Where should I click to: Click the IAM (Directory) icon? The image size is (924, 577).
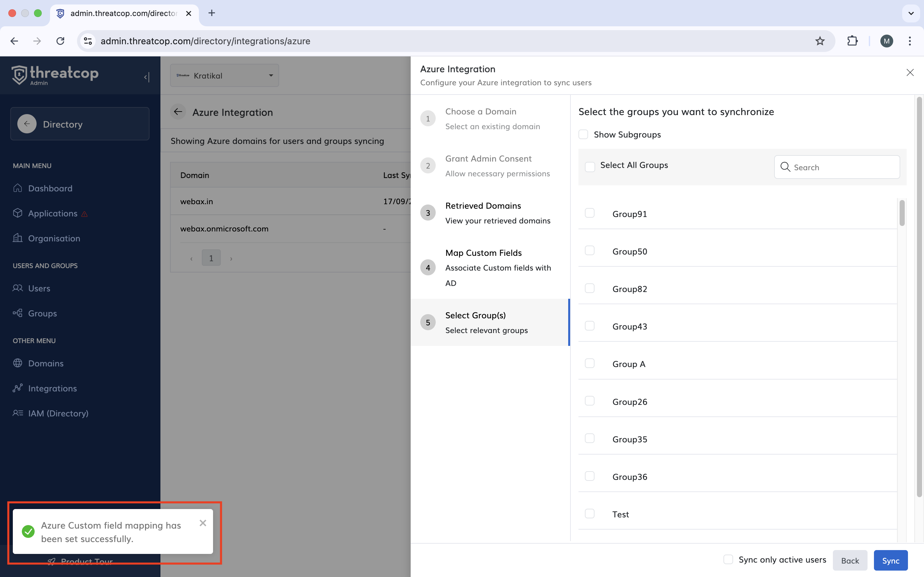[18, 413]
